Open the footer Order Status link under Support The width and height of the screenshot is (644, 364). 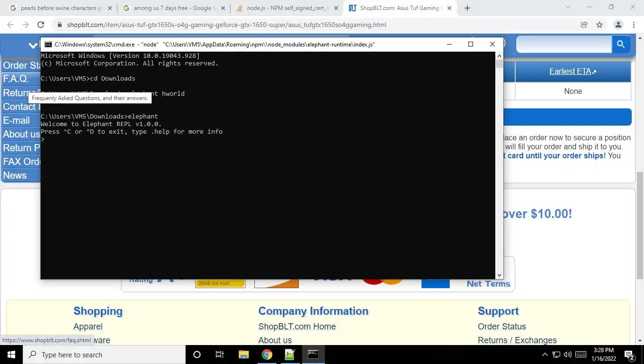point(502,327)
